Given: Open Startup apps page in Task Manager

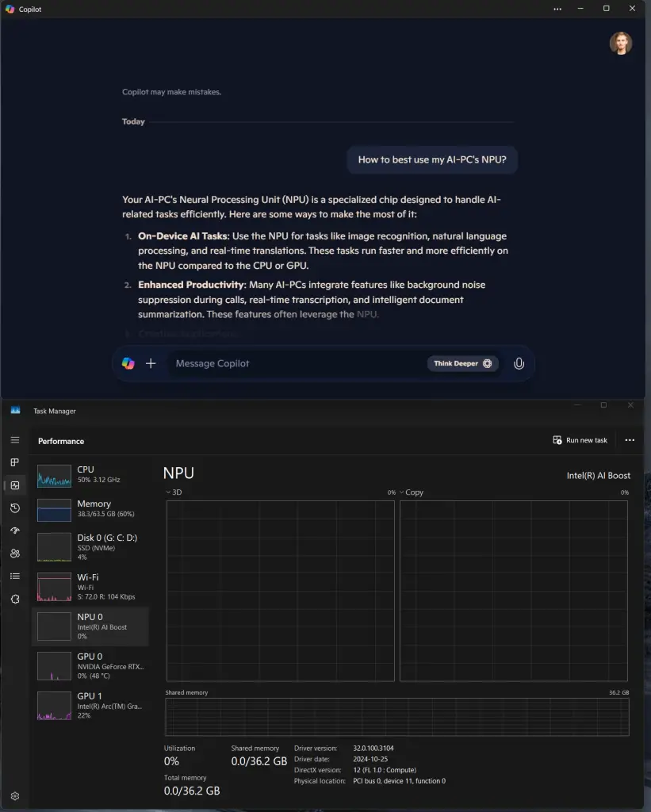Looking at the screenshot, I should tap(14, 530).
